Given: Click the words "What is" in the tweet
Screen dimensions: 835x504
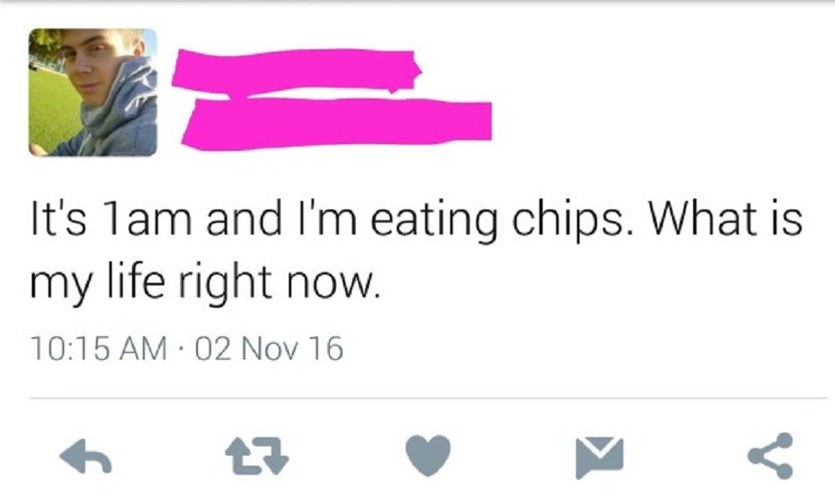Looking at the screenshot, I should (x=725, y=219).
